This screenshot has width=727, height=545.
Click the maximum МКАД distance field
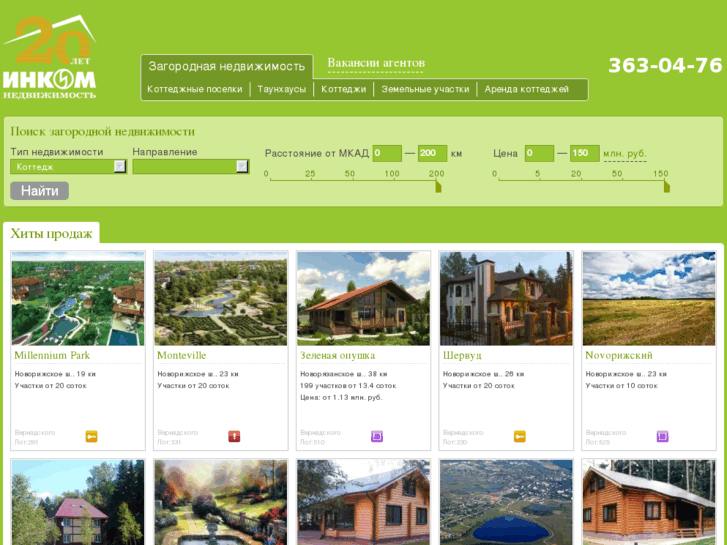432,153
